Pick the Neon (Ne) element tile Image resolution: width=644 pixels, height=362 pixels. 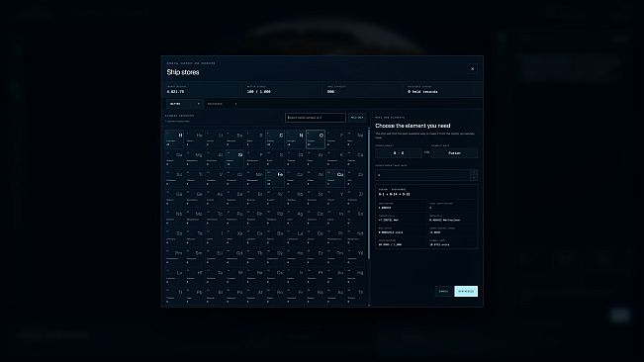tap(355, 139)
